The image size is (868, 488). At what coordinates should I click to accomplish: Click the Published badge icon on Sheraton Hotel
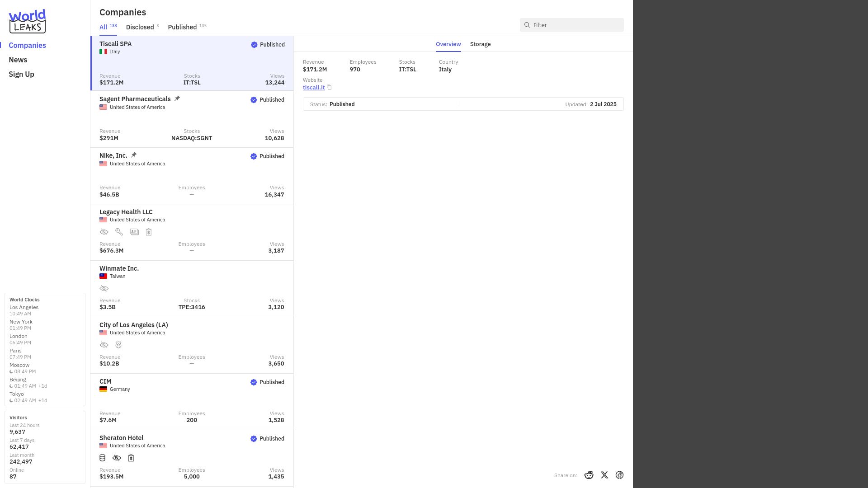pos(254,439)
